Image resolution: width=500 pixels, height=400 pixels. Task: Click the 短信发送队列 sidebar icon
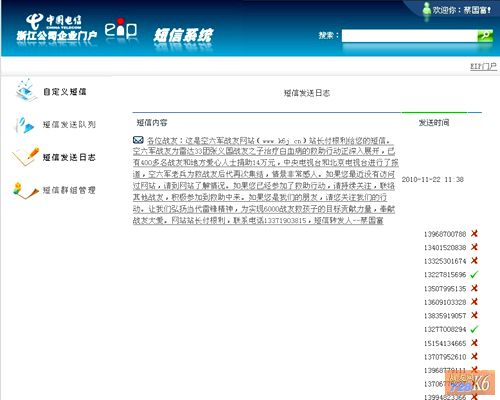point(24,125)
